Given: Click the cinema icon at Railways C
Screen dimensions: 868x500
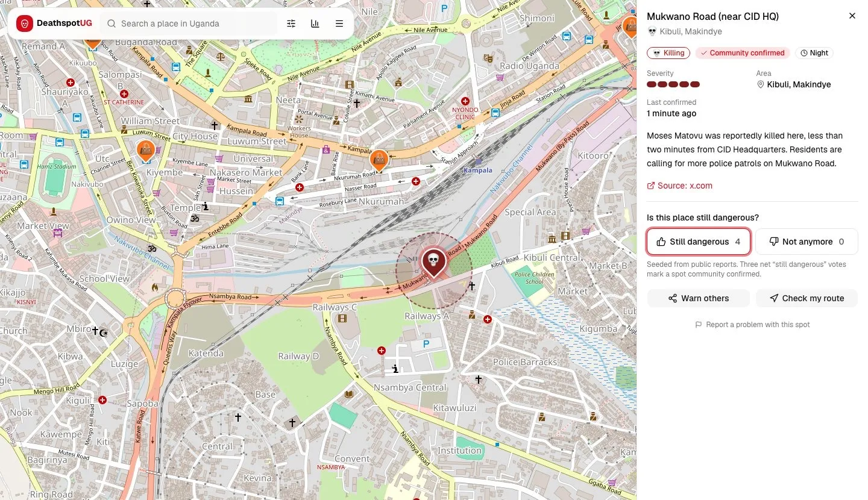Looking at the screenshot, I should click(x=342, y=319).
